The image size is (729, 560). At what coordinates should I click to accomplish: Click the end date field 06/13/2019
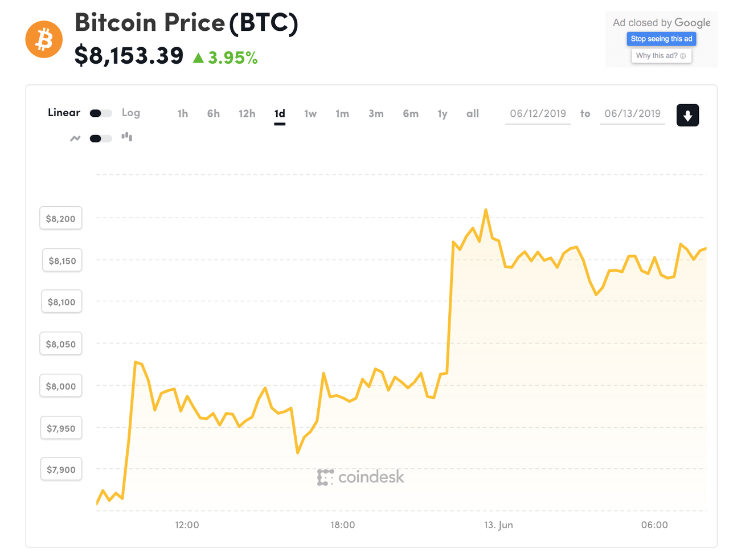tap(632, 113)
